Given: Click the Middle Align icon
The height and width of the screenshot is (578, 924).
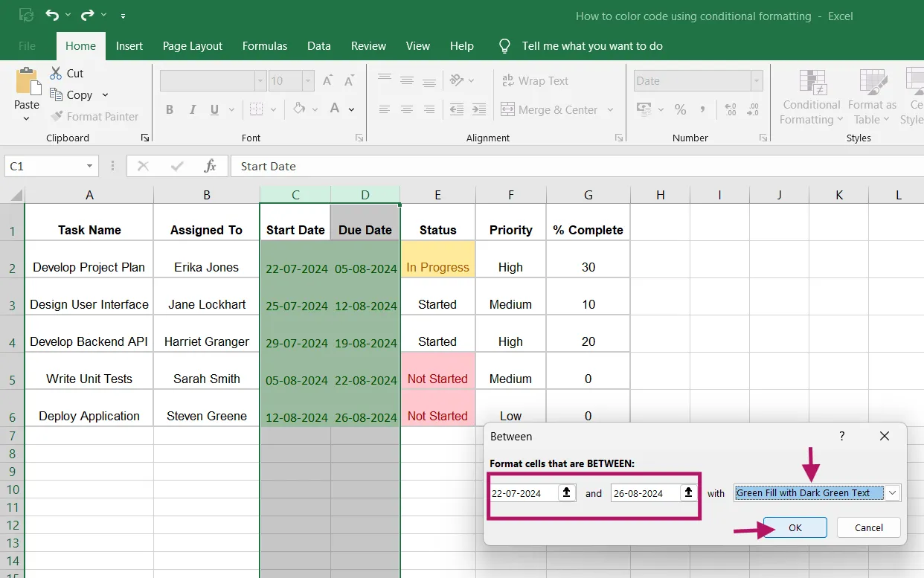Looking at the screenshot, I should tap(407, 80).
